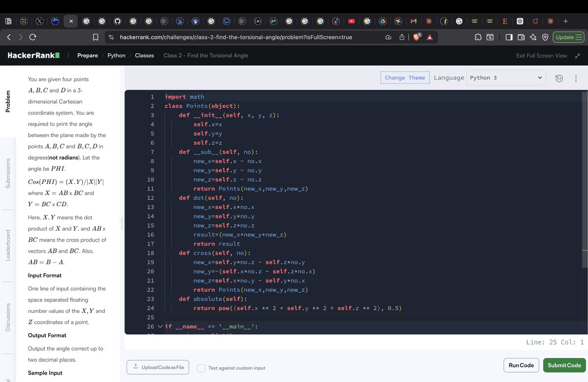Switch to the YouTube tab
This screenshot has height=382, width=588.
point(352,22)
